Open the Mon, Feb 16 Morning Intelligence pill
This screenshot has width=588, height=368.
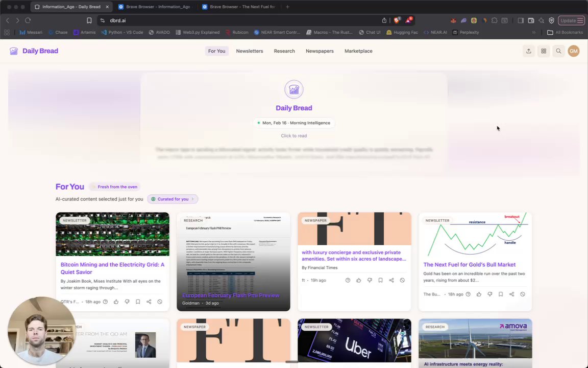coord(293,123)
